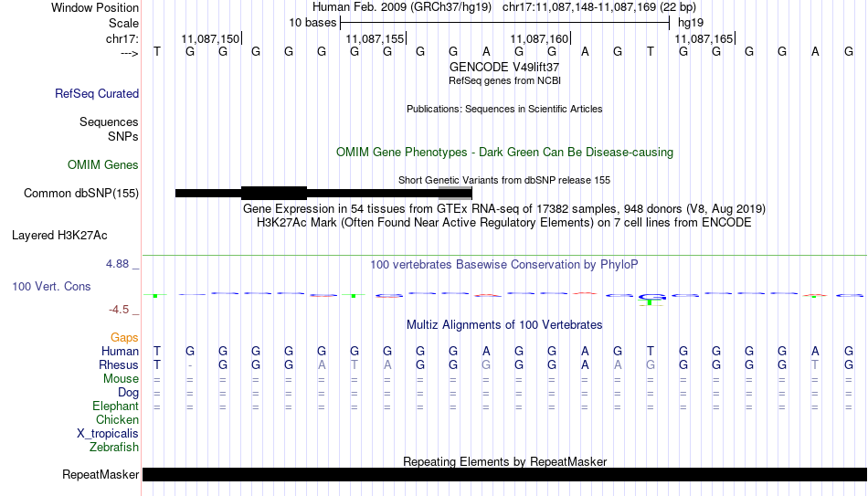
Task: Click the black RepeatMasker element bar
Action: tap(505, 474)
